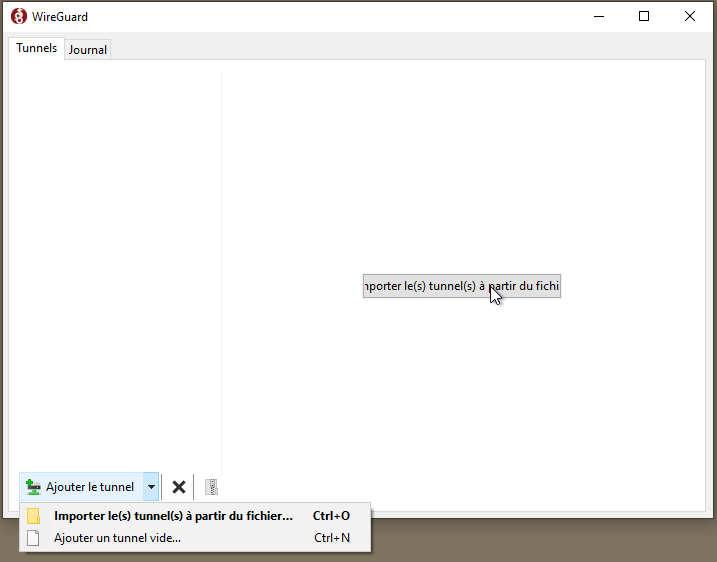Close the WireGuard window
The height and width of the screenshot is (562, 717).
click(x=690, y=16)
